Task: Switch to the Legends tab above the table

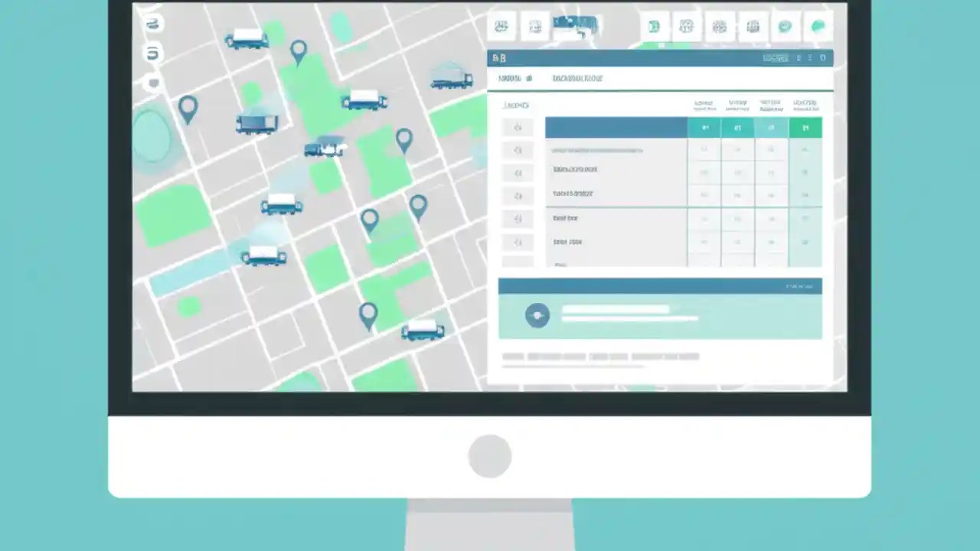Action: pos(517,106)
